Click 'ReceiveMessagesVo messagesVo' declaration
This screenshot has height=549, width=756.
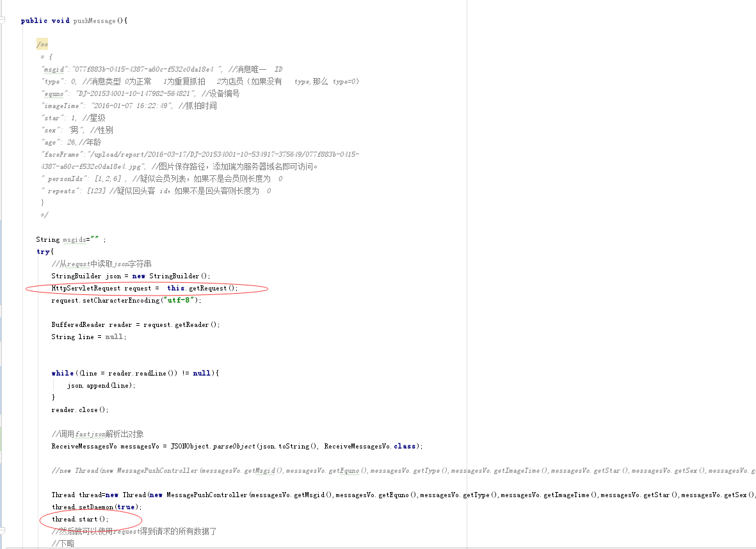(x=105, y=447)
